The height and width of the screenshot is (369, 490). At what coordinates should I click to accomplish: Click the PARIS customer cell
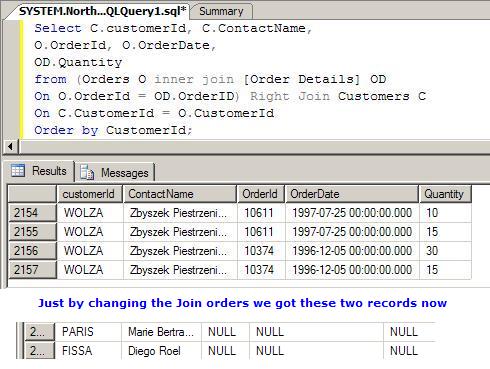pos(88,332)
